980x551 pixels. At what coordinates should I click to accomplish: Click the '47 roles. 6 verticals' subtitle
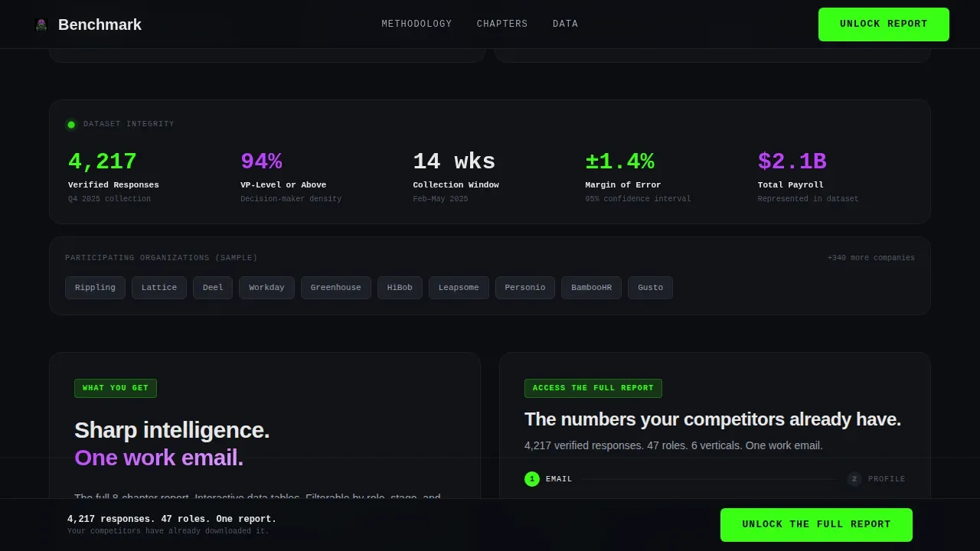674,445
